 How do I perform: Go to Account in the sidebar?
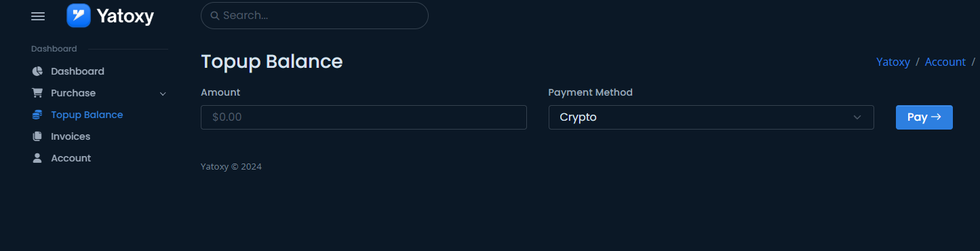pos(71,158)
